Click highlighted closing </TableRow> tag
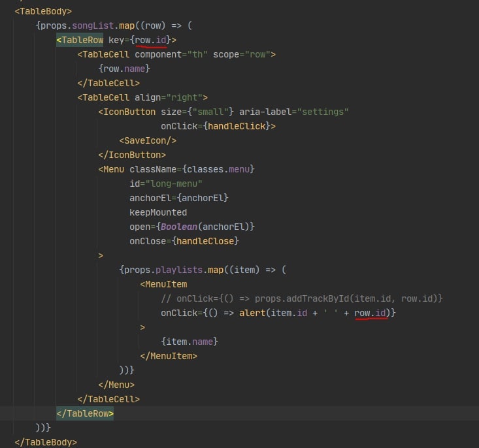479x448 pixels. coord(85,413)
